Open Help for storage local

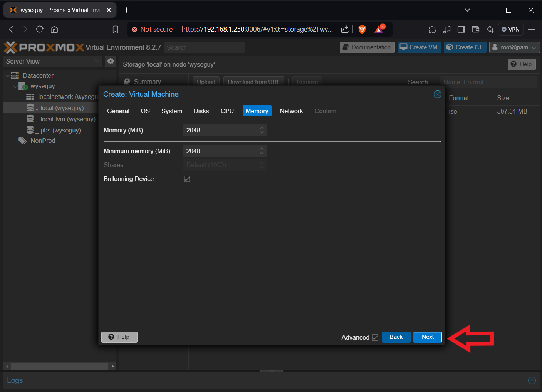522,64
